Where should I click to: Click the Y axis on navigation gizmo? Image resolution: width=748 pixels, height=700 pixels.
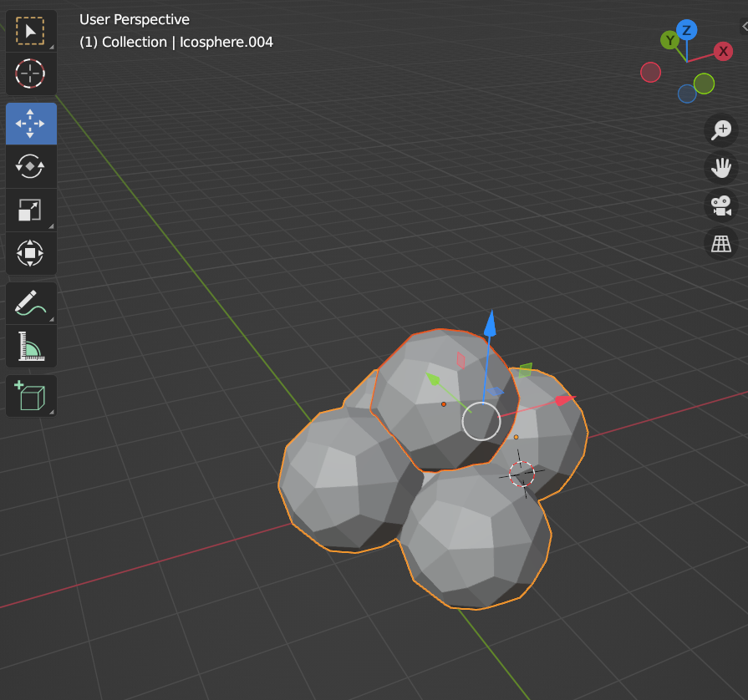pos(670,41)
